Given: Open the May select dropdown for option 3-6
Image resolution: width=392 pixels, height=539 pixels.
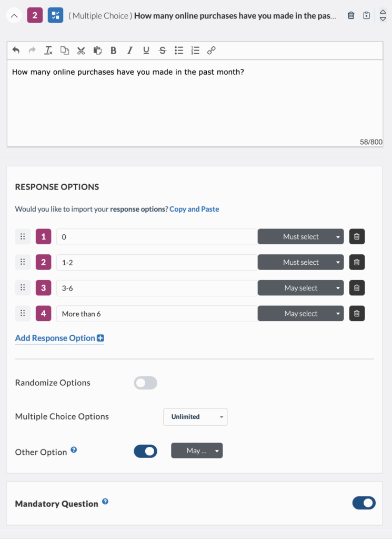Looking at the screenshot, I should (300, 288).
